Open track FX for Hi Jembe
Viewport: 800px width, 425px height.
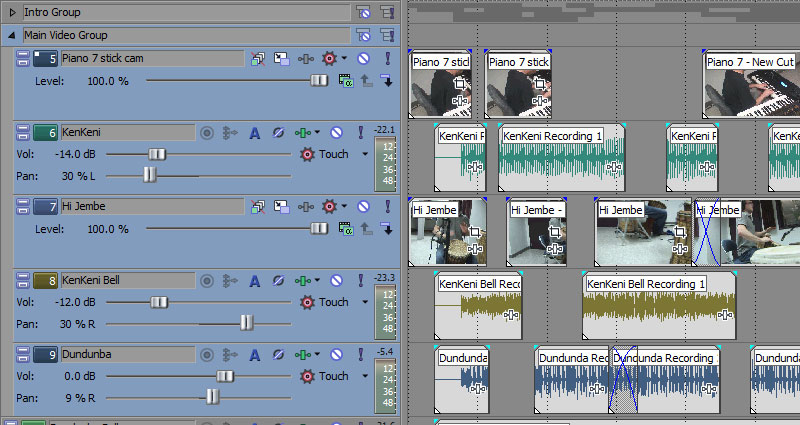tap(306, 207)
